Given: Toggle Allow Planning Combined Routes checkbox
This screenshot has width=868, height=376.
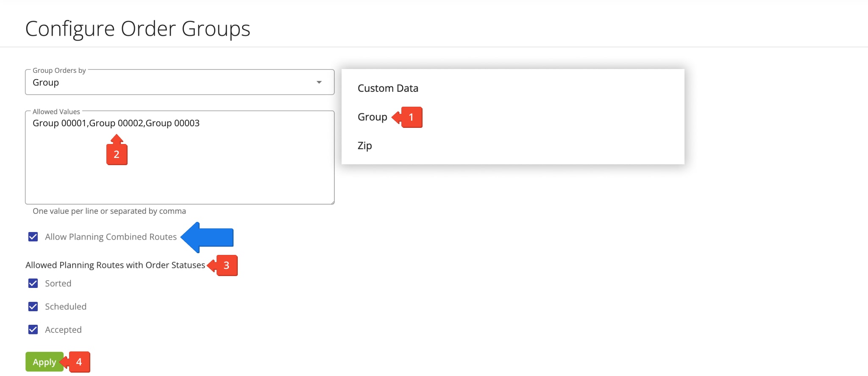Looking at the screenshot, I should point(33,237).
